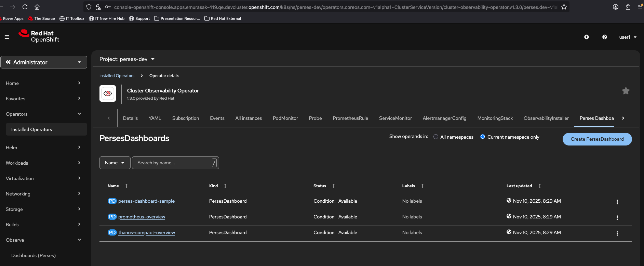This screenshot has height=266, width=644.
Task: Sort table by Name column icon
Action: [126, 186]
